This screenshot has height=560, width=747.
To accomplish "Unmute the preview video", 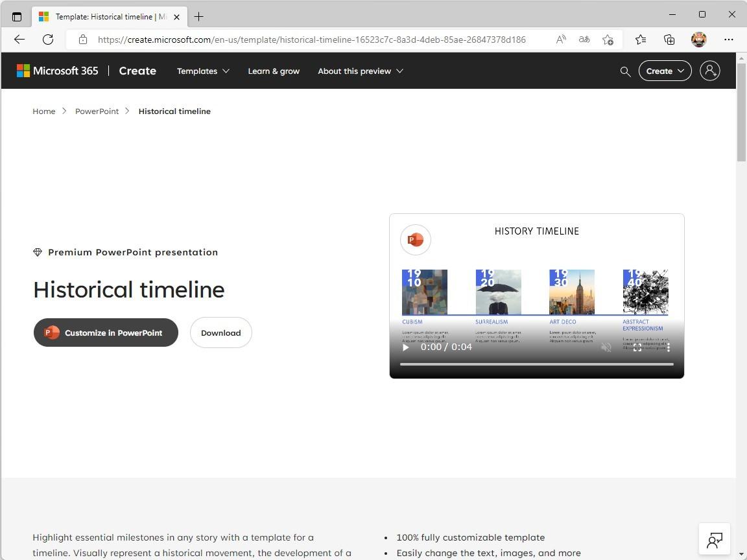I will coord(606,347).
